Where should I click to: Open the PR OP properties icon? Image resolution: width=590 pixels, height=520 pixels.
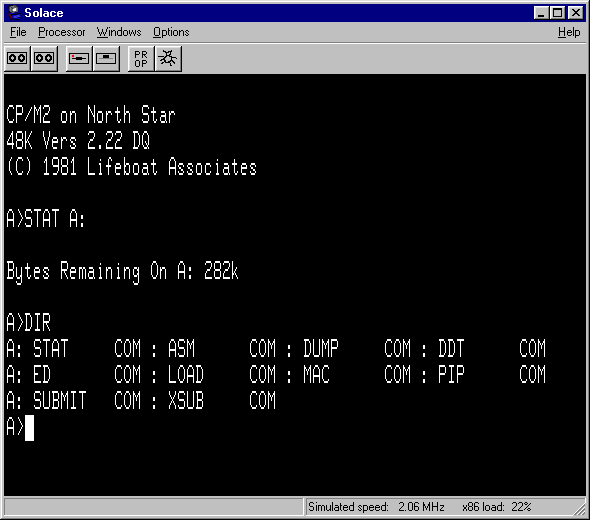141,58
